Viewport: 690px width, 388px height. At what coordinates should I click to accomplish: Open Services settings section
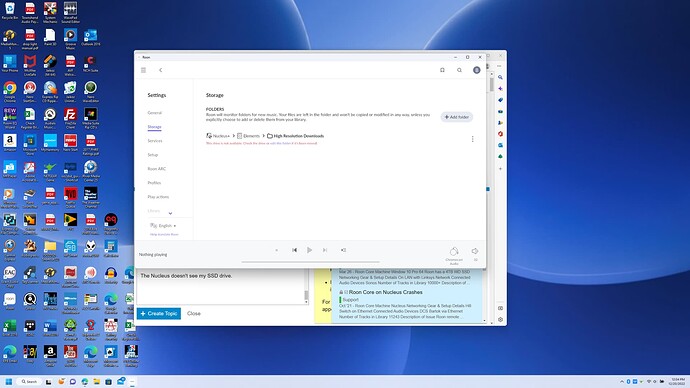[x=155, y=141]
